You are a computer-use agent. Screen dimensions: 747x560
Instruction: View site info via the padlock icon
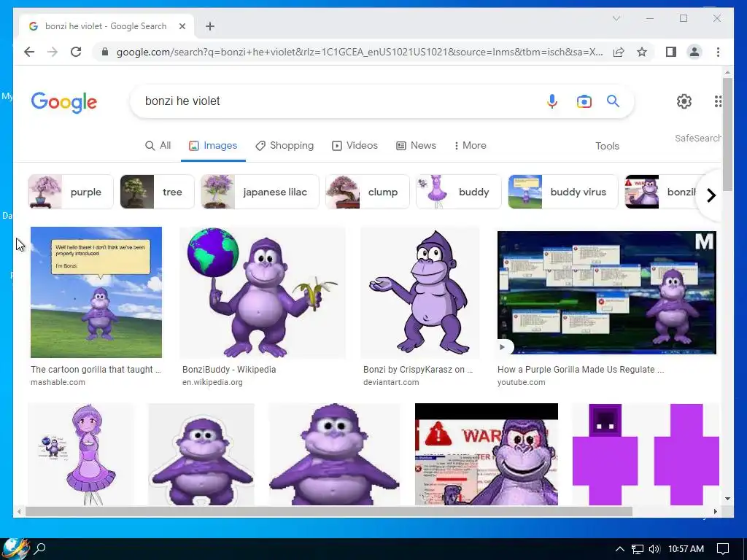click(x=105, y=52)
